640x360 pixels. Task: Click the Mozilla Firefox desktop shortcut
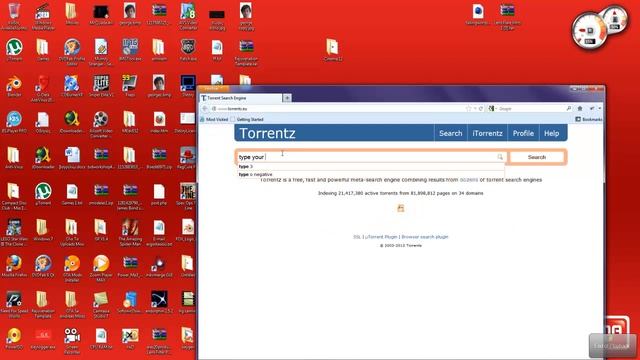coord(14,267)
